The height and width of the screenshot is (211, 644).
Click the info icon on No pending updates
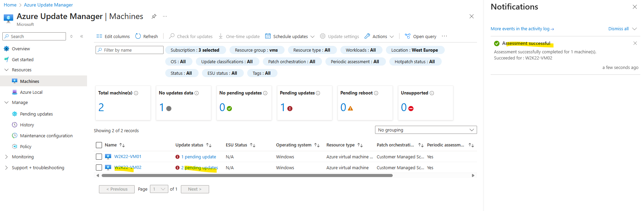[x=265, y=93]
